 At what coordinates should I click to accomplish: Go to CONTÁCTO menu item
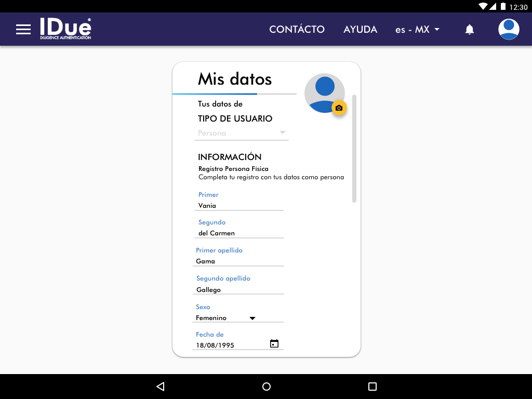(297, 30)
